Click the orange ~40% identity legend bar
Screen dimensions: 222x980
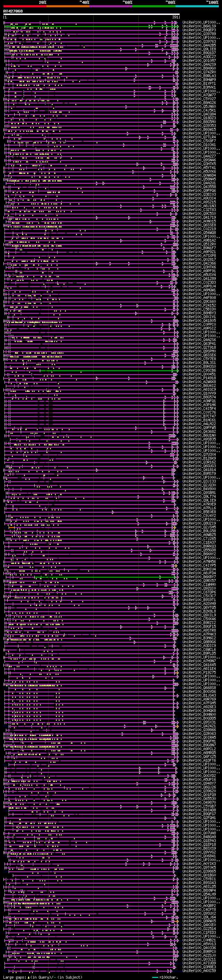[68, 6]
